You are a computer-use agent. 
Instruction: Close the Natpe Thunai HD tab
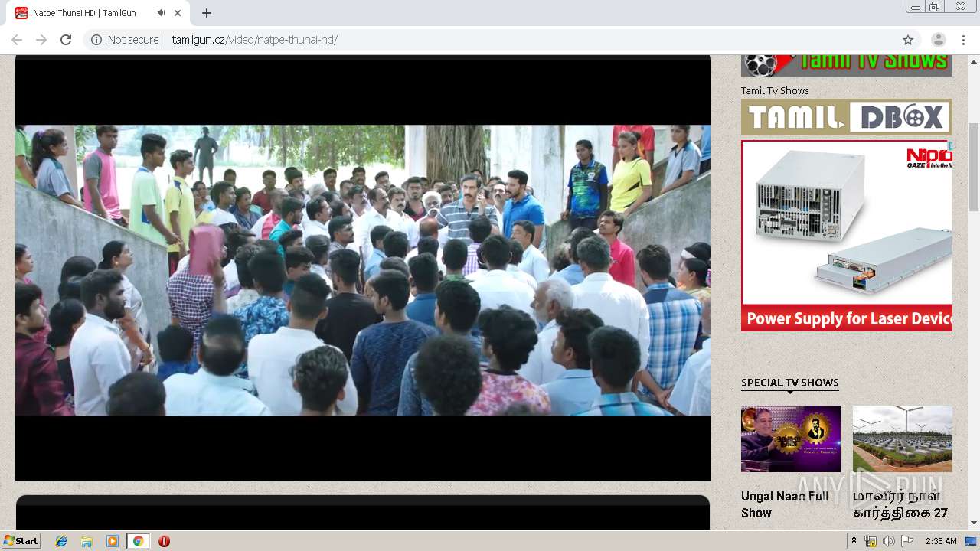[x=178, y=13]
